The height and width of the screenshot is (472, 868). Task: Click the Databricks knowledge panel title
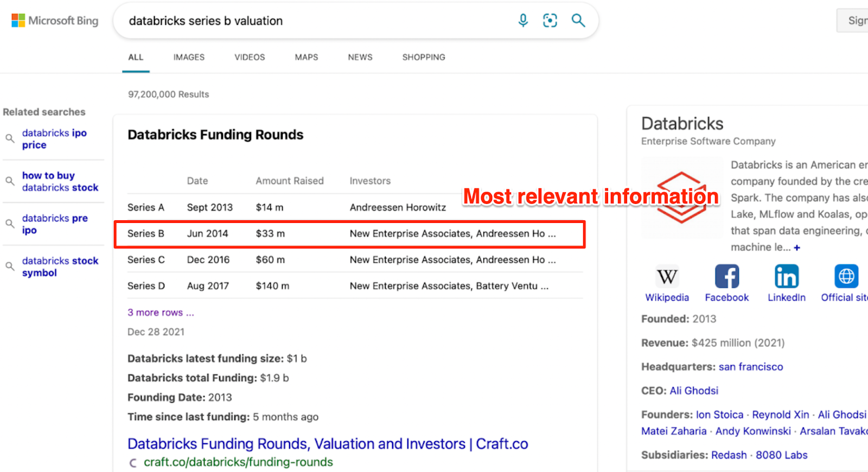coord(682,124)
